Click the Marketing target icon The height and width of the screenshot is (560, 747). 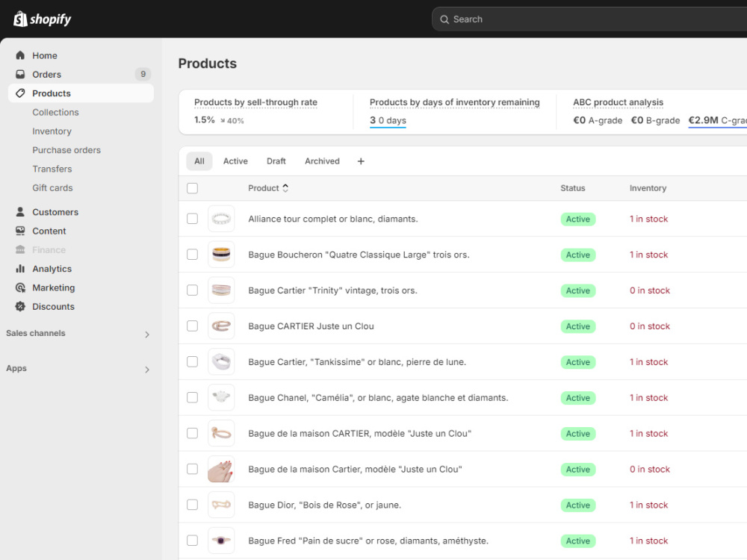pos(20,287)
